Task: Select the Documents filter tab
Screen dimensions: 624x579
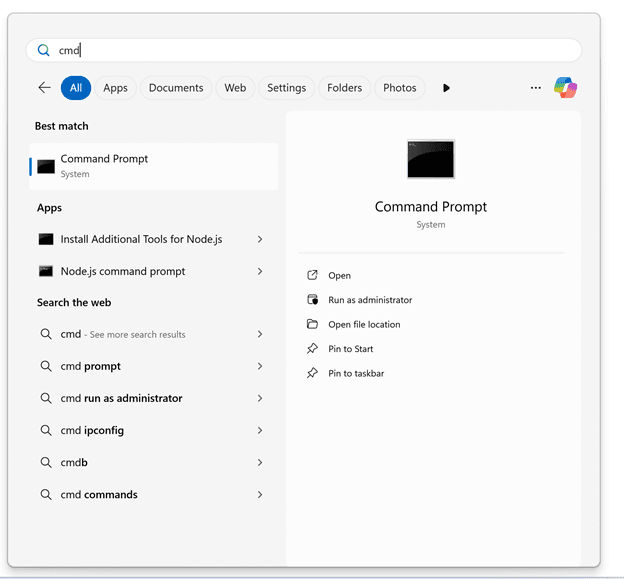Action: [176, 88]
